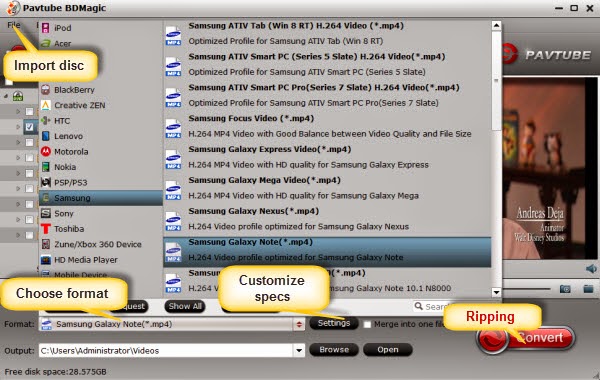Viewport: 600px width, 380px height.
Task: Click MP4 icon for Samsung Galaxy Note profile
Action: [x=173, y=252]
